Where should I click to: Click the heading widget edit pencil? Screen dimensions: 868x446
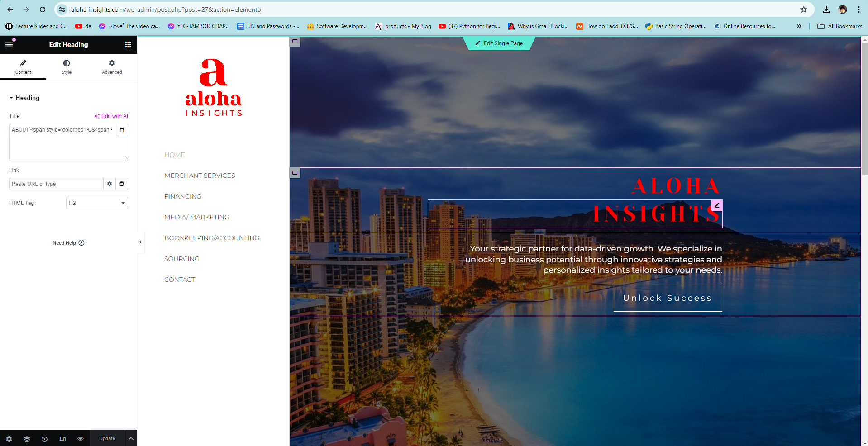717,205
